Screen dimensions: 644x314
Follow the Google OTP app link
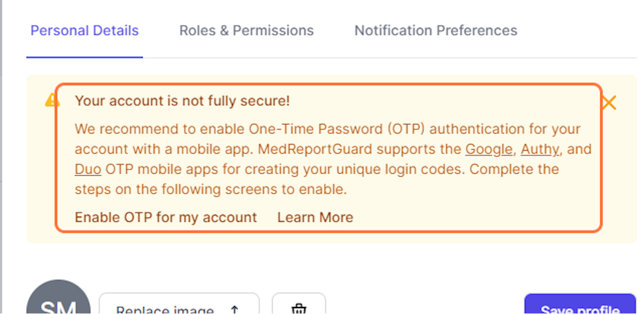(488, 149)
